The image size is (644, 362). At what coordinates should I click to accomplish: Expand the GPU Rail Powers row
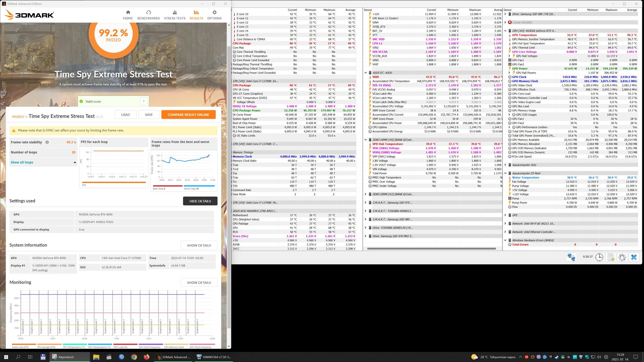[509, 73]
